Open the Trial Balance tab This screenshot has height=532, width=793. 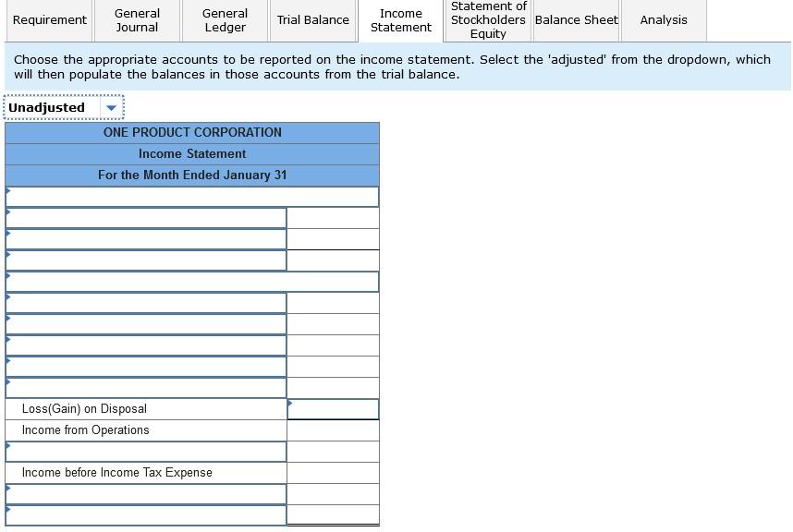click(312, 20)
